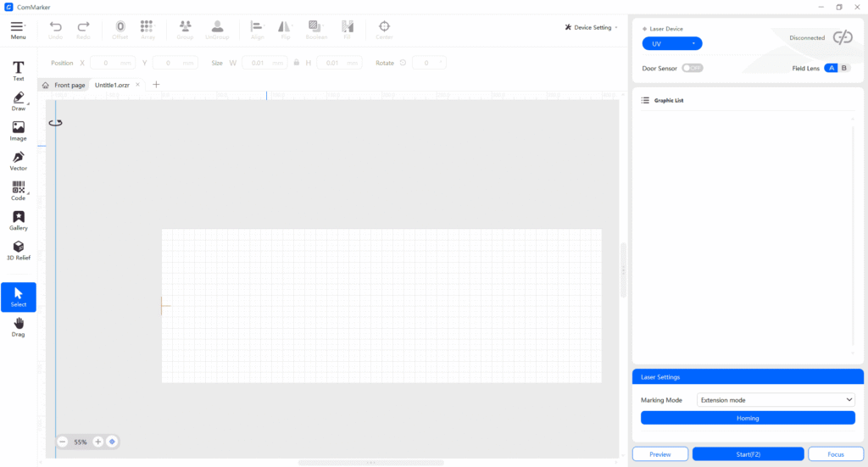Click the Homing button

click(748, 418)
